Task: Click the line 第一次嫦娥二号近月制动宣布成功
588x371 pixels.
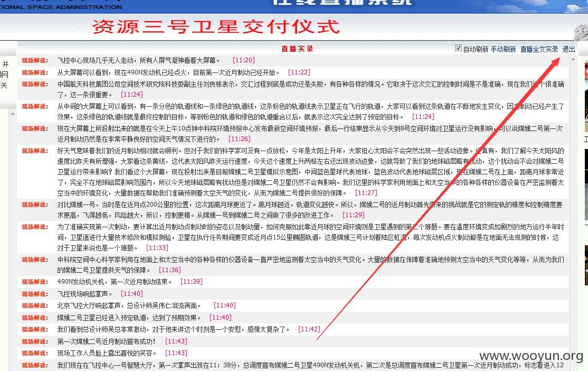Action: coord(106,341)
